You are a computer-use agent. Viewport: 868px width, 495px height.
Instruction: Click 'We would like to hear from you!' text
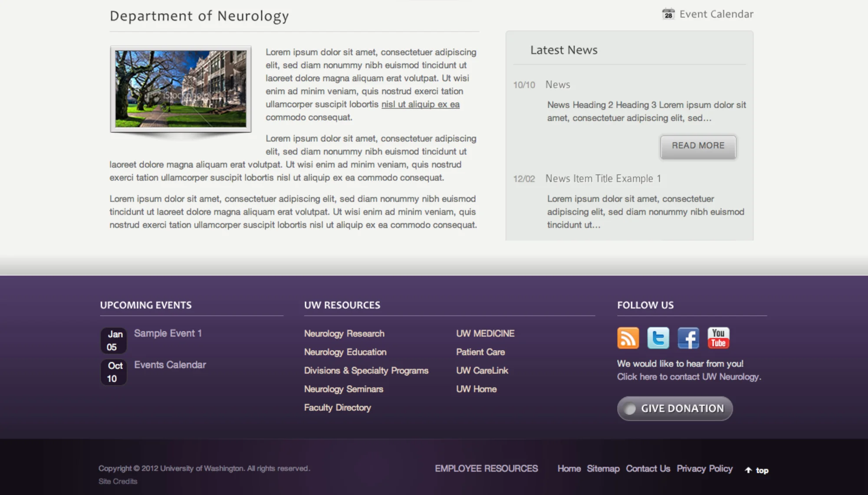click(x=680, y=364)
